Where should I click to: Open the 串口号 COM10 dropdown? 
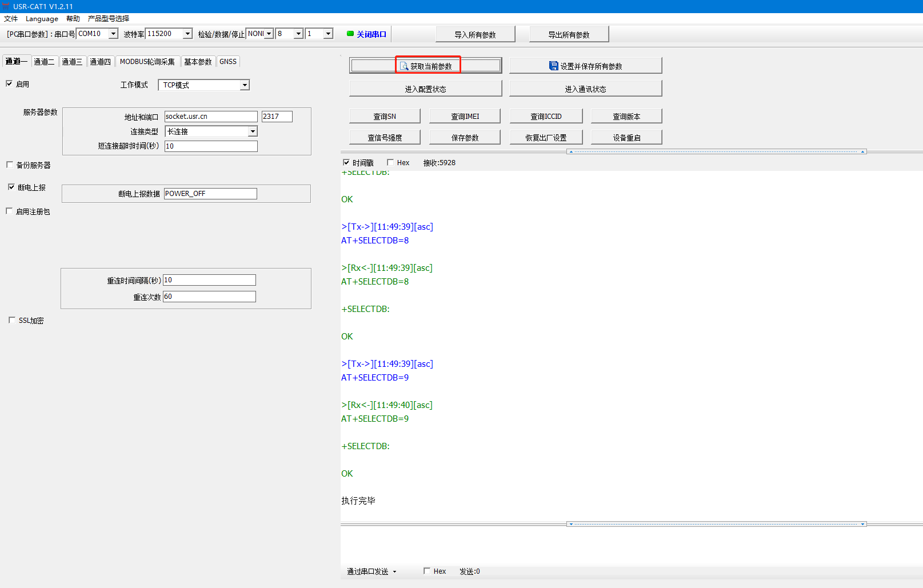coord(113,34)
